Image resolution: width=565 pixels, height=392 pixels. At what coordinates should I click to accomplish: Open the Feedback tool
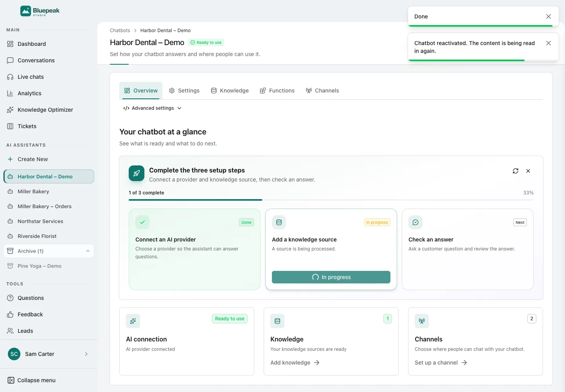tap(49, 314)
